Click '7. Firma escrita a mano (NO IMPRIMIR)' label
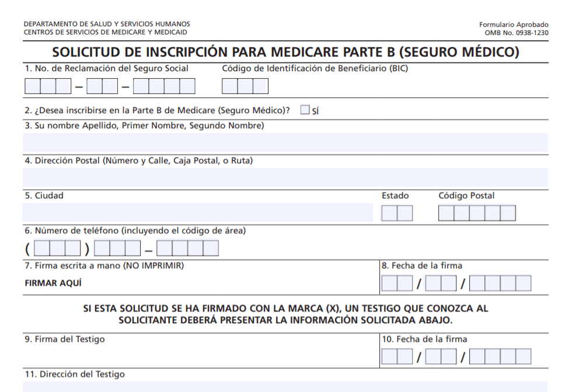 point(104,266)
